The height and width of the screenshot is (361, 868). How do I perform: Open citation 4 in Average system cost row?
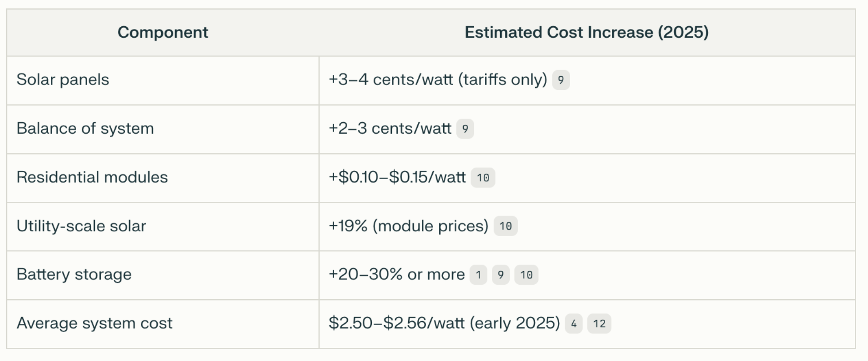tap(574, 324)
